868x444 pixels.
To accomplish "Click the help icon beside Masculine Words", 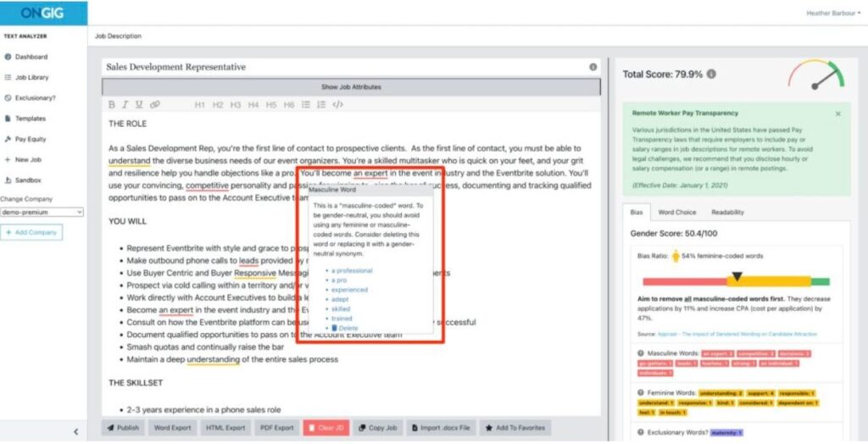I will pyautogui.click(x=641, y=353).
